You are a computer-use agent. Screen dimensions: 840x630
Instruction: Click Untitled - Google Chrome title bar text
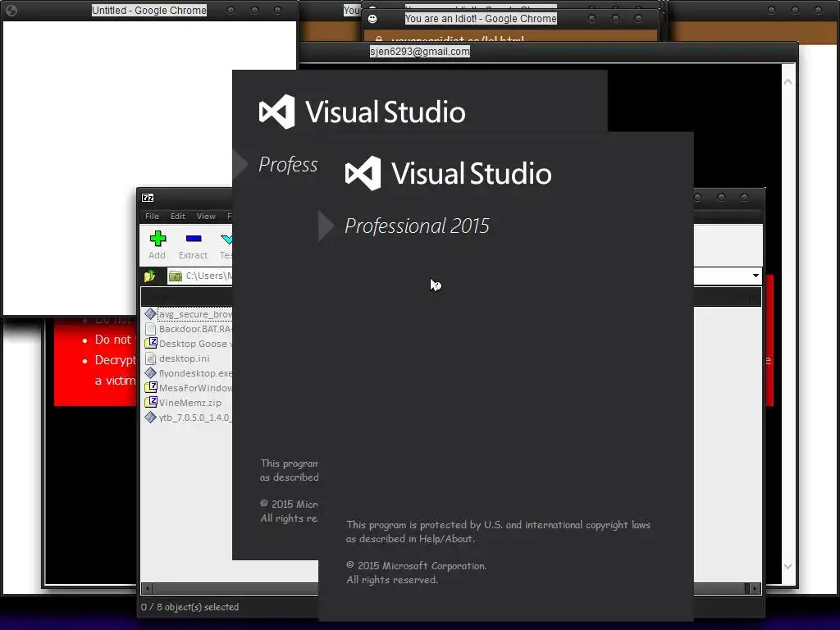click(149, 10)
